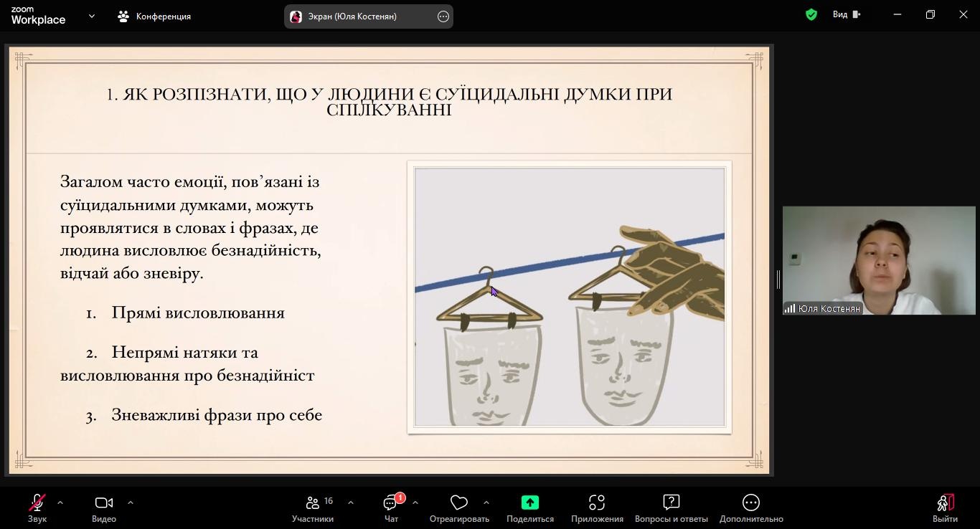
Task: Click the green encryption shield icon
Action: point(811,14)
